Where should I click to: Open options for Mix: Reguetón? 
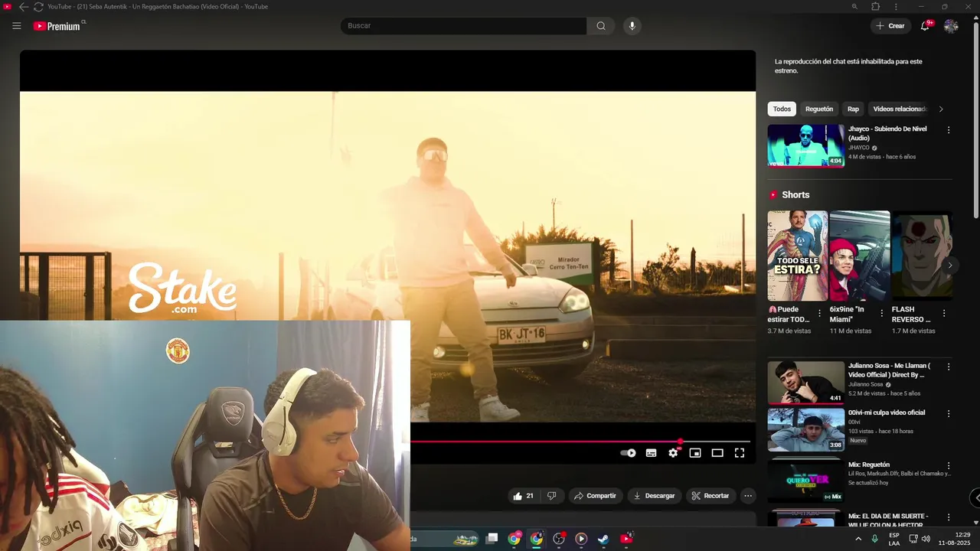(949, 465)
